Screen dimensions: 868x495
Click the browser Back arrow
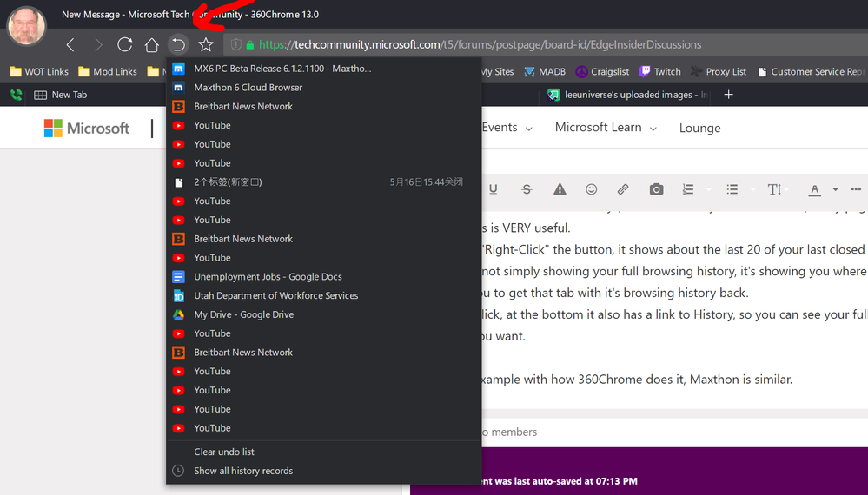coord(70,45)
